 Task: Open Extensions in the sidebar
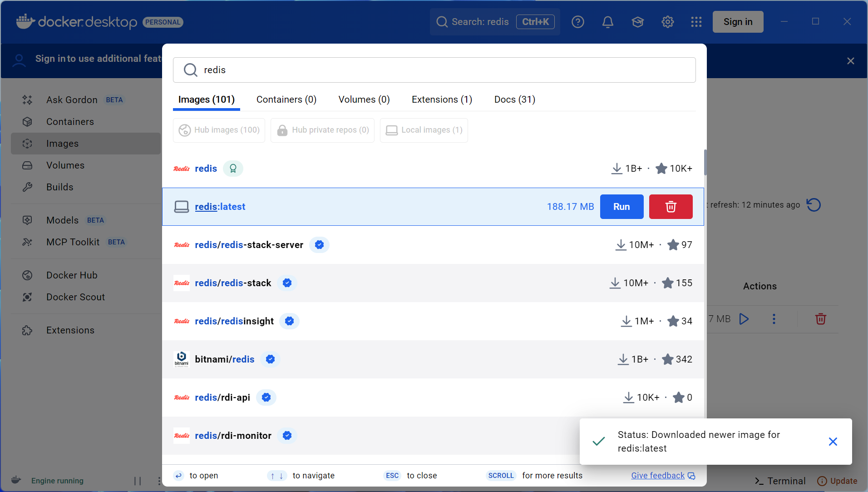[x=86, y=330]
